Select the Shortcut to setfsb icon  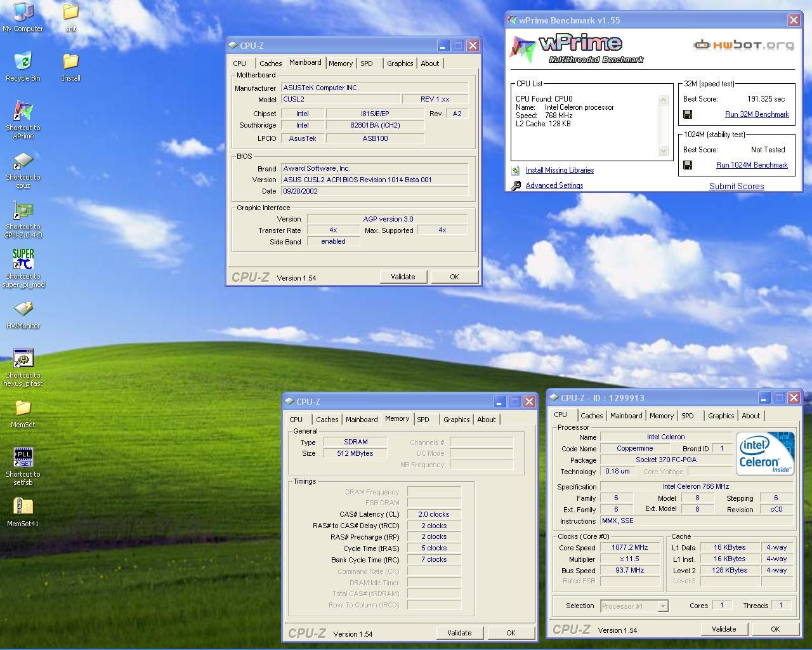(x=23, y=467)
